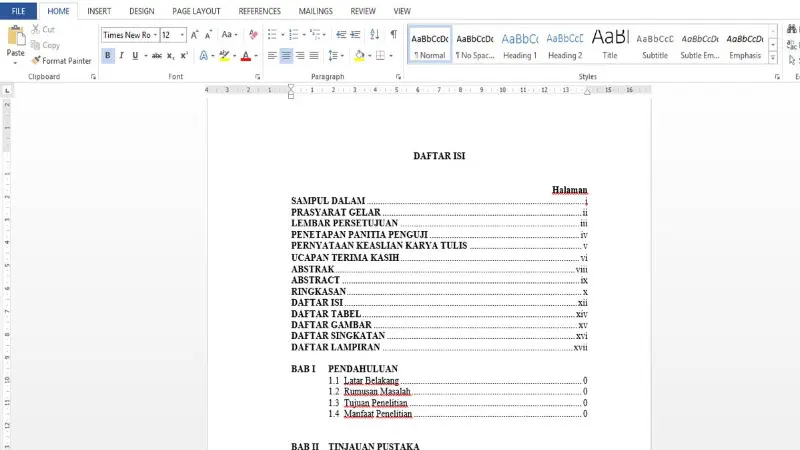This screenshot has height=450, width=800.
Task: Click the ruler tab selector corner
Action: pyautogui.click(x=7, y=91)
